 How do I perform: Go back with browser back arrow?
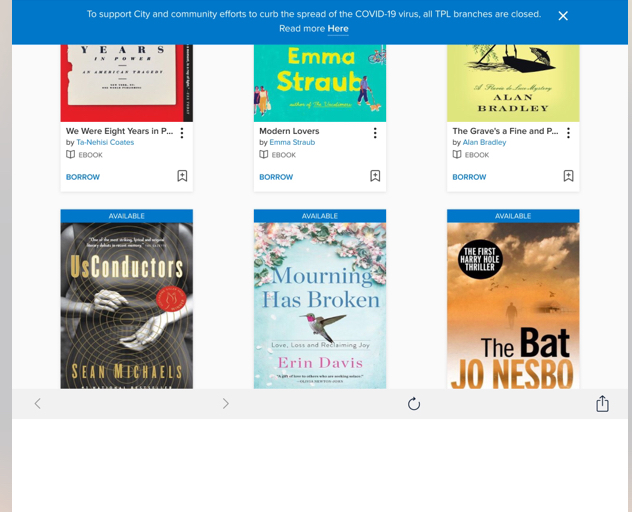(x=37, y=404)
